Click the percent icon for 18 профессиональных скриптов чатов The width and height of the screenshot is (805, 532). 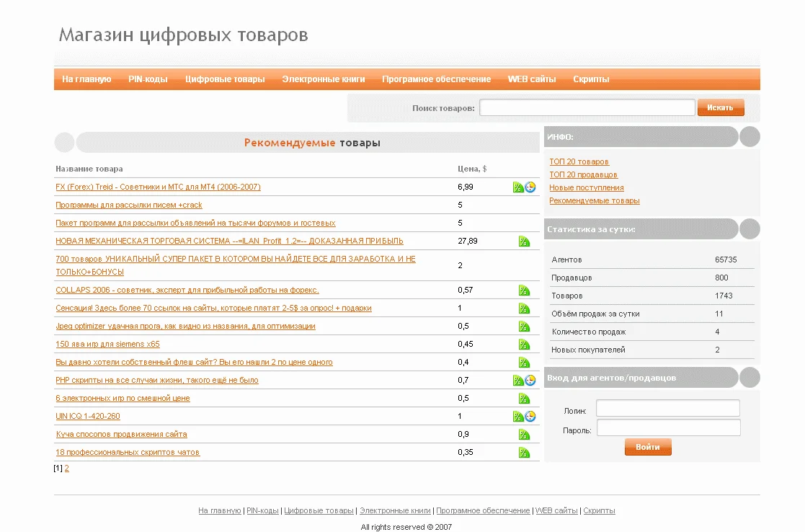[525, 451]
